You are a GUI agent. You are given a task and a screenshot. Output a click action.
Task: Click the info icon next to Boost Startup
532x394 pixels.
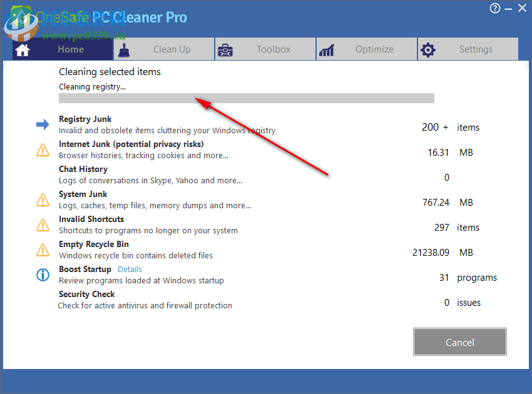[x=42, y=275]
